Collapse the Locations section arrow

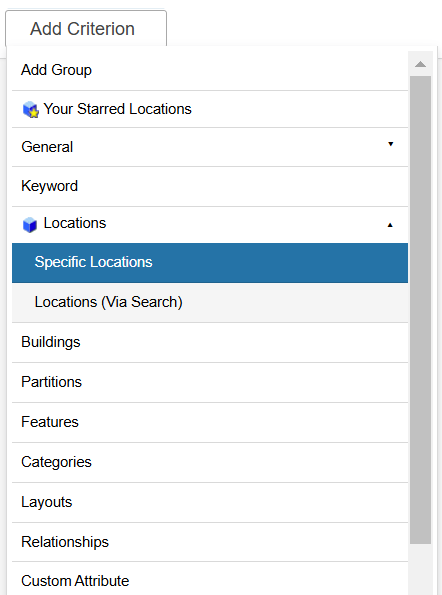(x=390, y=225)
